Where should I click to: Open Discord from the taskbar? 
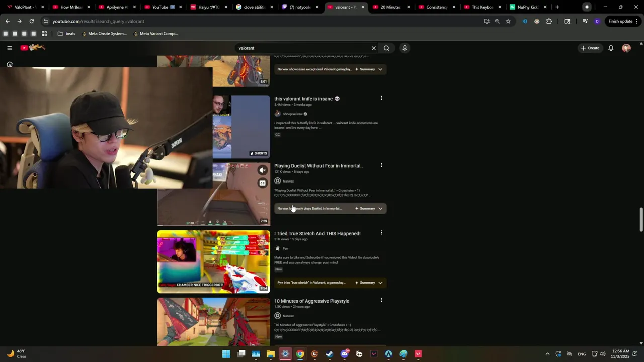pyautogui.click(x=345, y=354)
